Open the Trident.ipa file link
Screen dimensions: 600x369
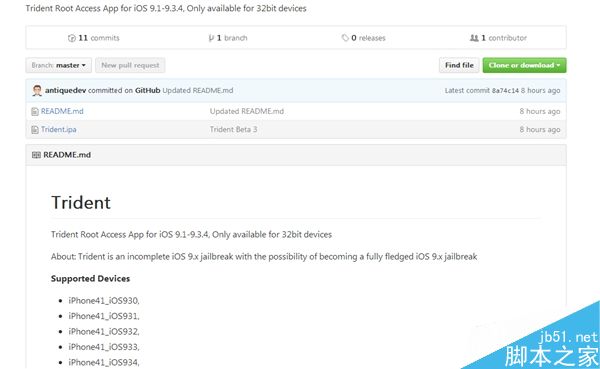[59, 129]
